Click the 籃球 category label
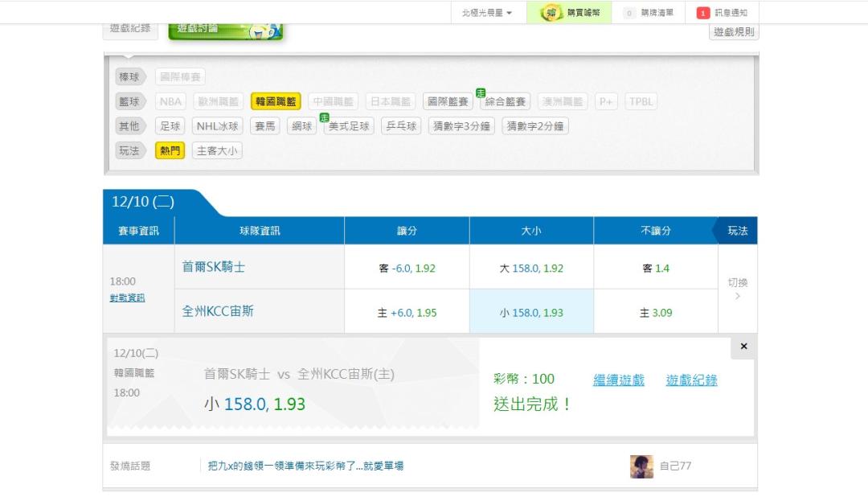868x501 pixels. 129,101
